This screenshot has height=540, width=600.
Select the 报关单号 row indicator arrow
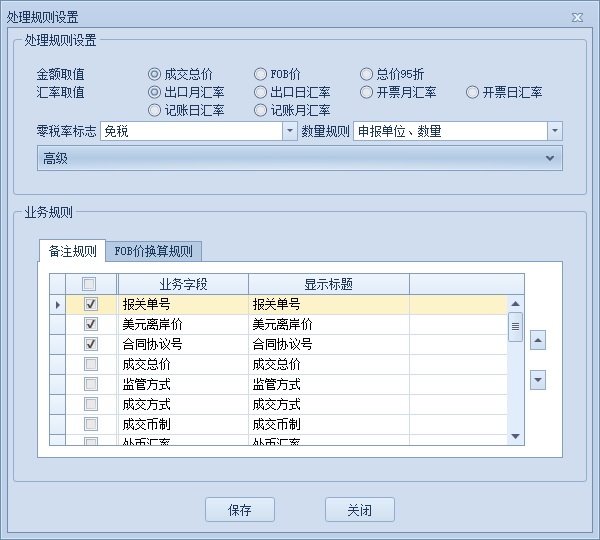pyautogui.click(x=57, y=304)
